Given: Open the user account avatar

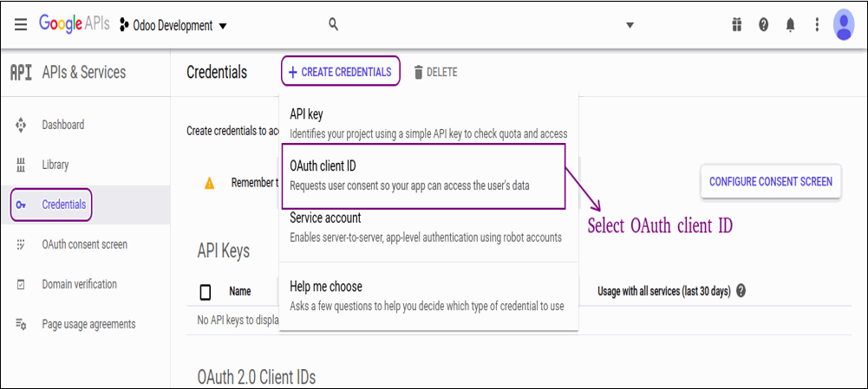Looking at the screenshot, I should (x=844, y=25).
